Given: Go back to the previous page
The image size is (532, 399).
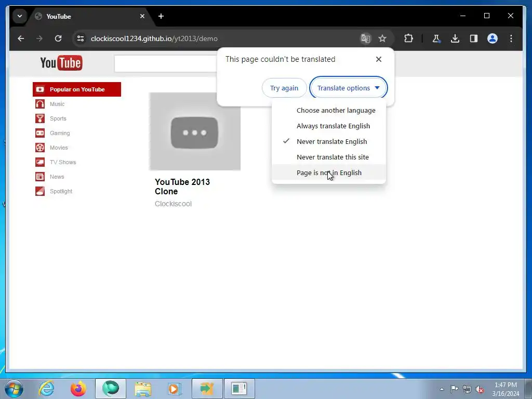Looking at the screenshot, I should tap(21, 38).
